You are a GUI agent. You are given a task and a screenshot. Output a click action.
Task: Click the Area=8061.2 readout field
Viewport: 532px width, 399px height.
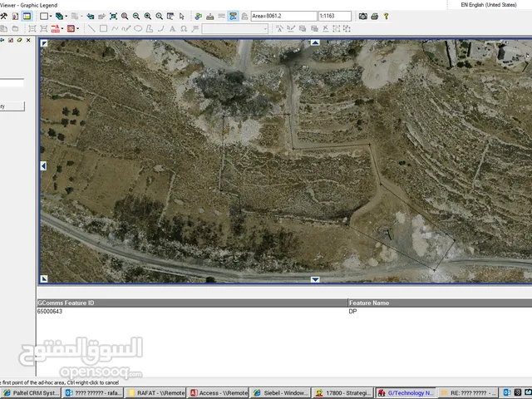click(x=284, y=16)
